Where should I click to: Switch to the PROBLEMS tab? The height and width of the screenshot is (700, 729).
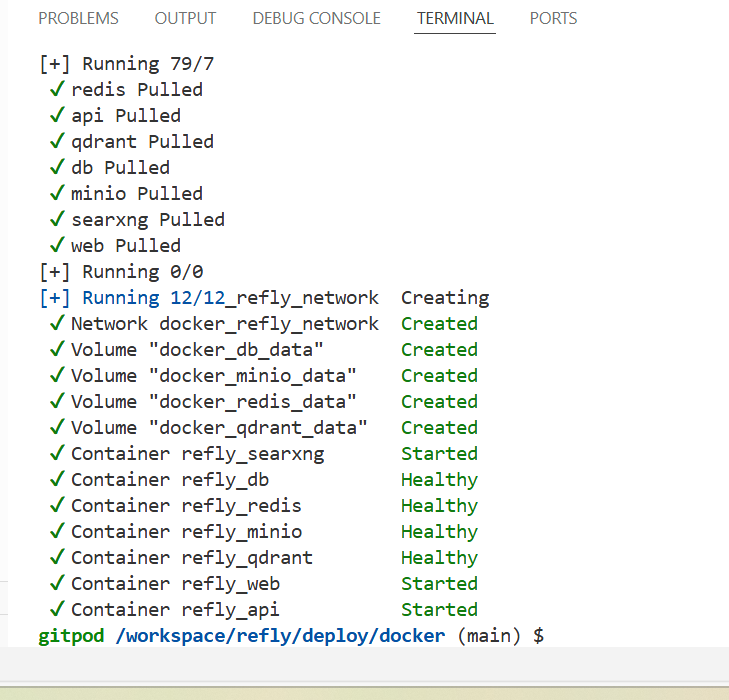[78, 18]
